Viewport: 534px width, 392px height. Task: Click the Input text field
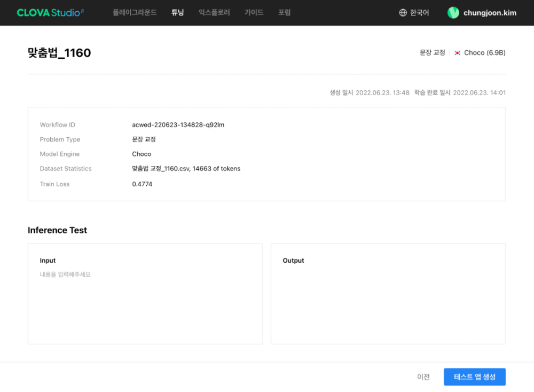point(145,299)
